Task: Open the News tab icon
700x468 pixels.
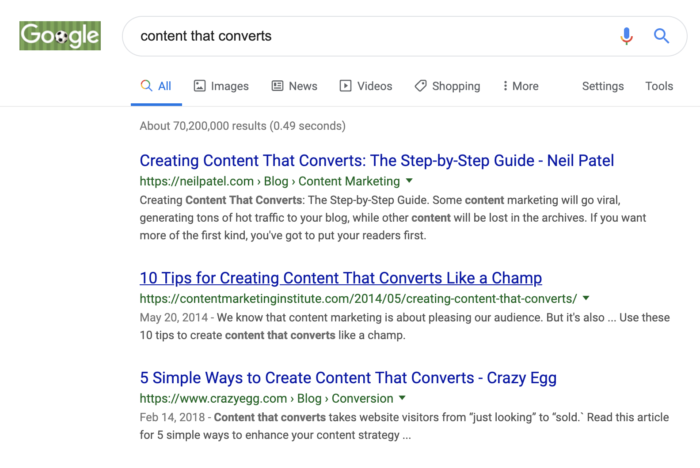Action: pos(277,86)
